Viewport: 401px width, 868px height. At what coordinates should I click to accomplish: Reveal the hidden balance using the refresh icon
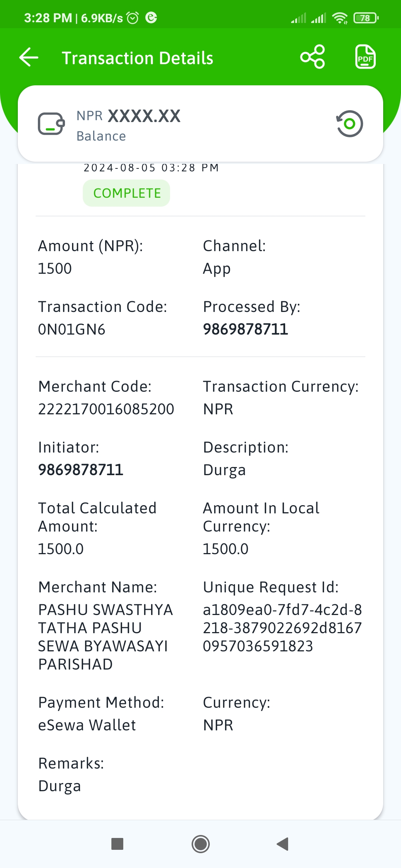(349, 124)
